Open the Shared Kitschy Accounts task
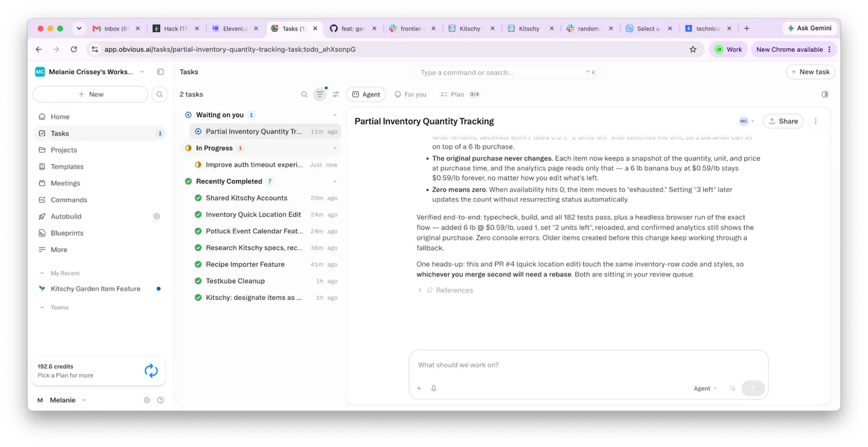 265,198
